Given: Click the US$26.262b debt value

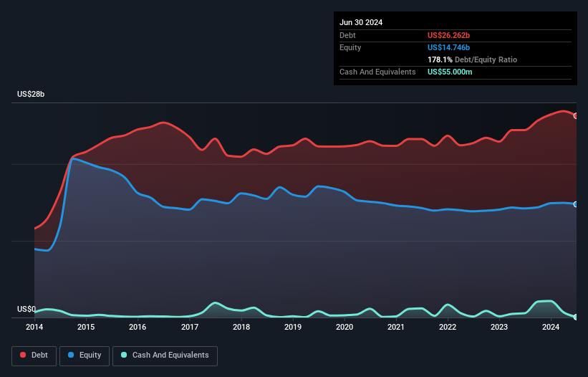Looking at the screenshot, I should [x=448, y=35].
